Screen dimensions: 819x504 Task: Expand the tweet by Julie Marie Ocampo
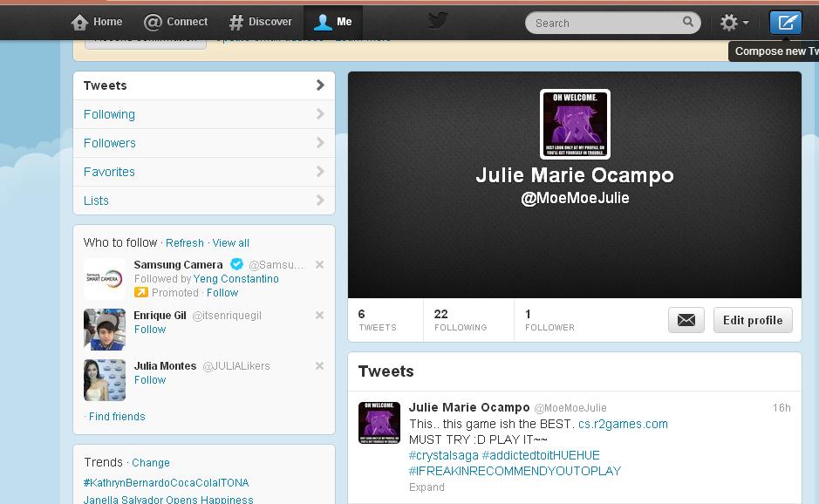tap(427, 487)
